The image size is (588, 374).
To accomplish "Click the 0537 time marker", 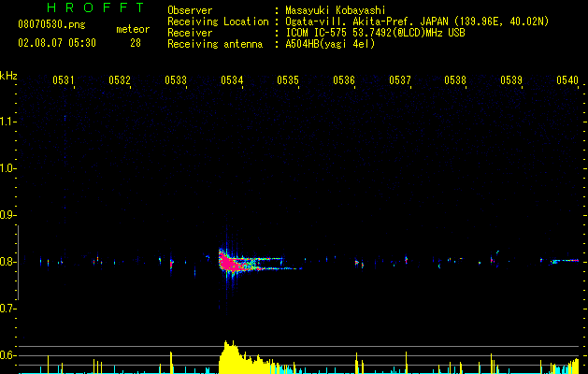I will (400, 80).
